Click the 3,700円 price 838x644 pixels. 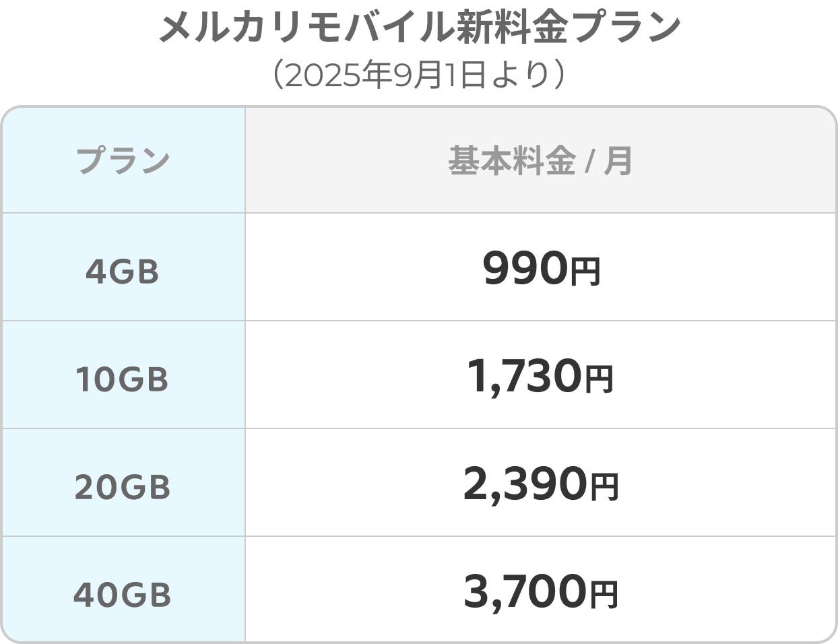click(x=541, y=591)
